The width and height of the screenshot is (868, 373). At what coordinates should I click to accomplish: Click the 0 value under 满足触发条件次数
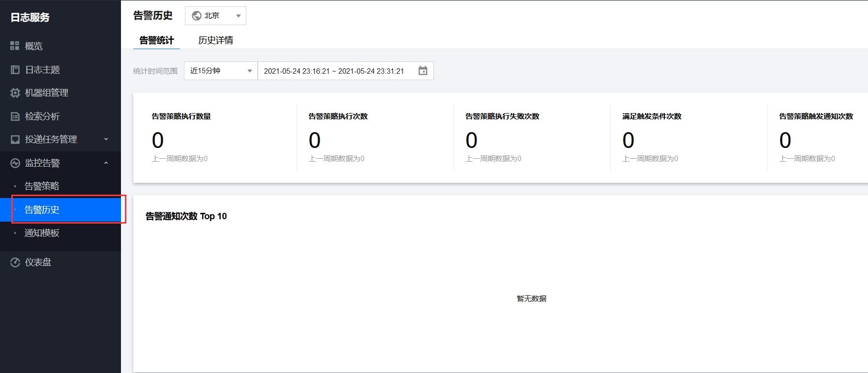tap(629, 141)
